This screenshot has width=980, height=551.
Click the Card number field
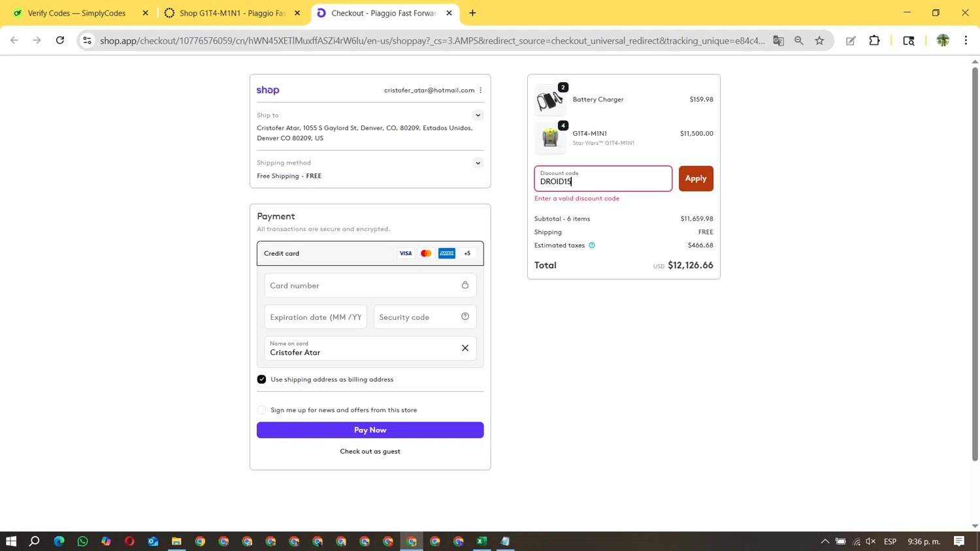point(370,285)
